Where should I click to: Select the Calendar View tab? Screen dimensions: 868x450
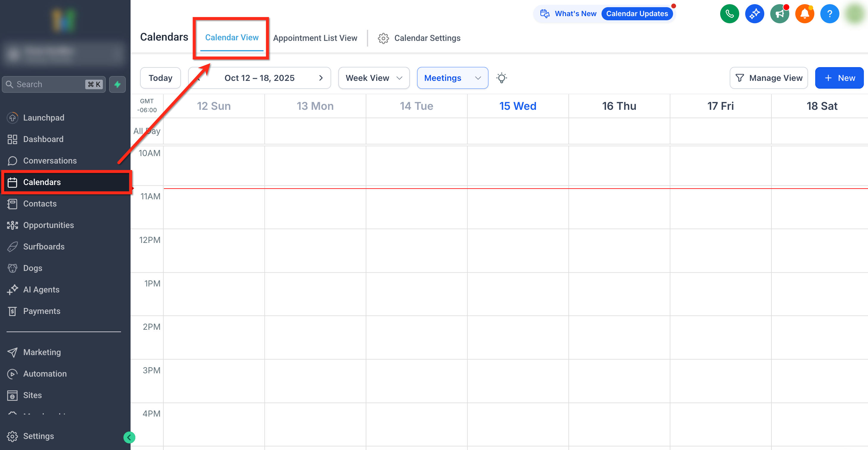(232, 37)
